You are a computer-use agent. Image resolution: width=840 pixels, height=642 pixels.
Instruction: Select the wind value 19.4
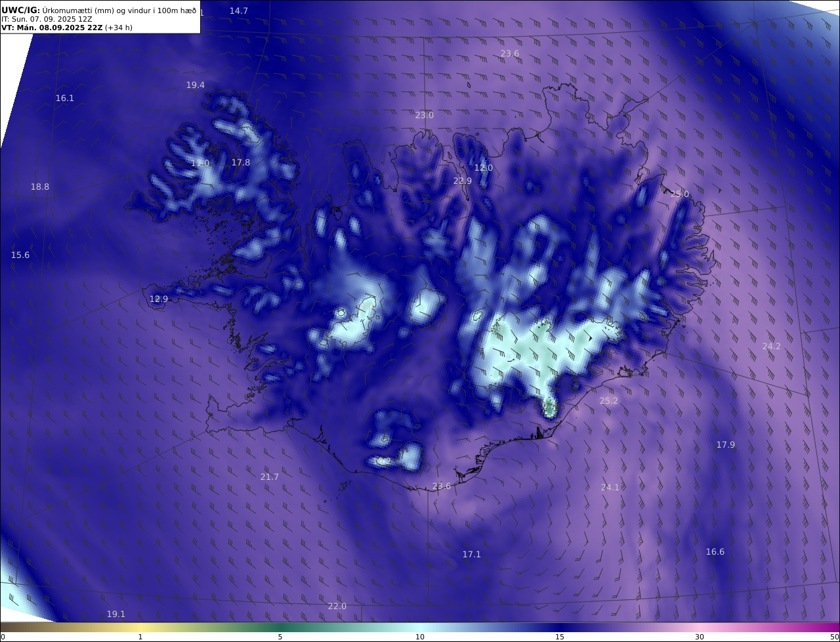click(196, 85)
